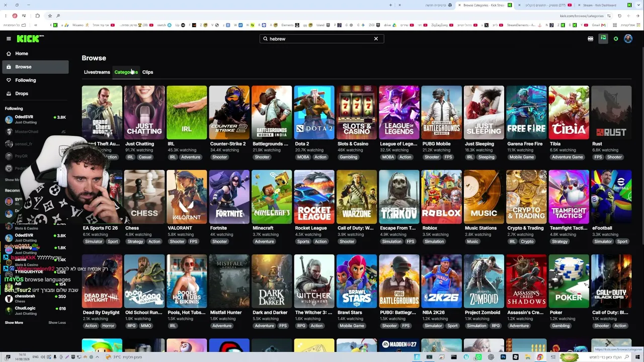Go to Home in the sidebar

click(35, 53)
